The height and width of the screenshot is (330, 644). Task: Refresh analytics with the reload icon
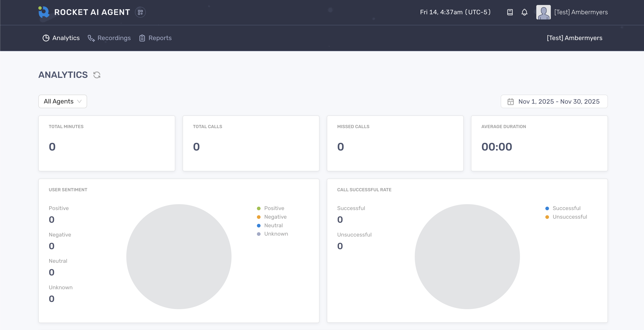pos(97,75)
